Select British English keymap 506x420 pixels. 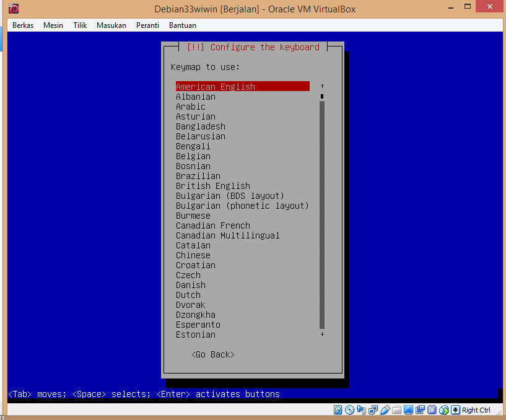tap(243, 186)
